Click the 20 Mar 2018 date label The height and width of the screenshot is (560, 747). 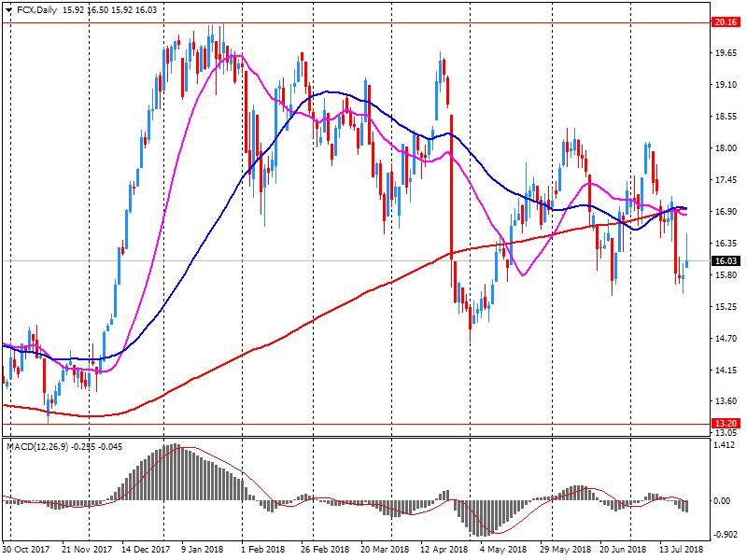pyautogui.click(x=385, y=550)
